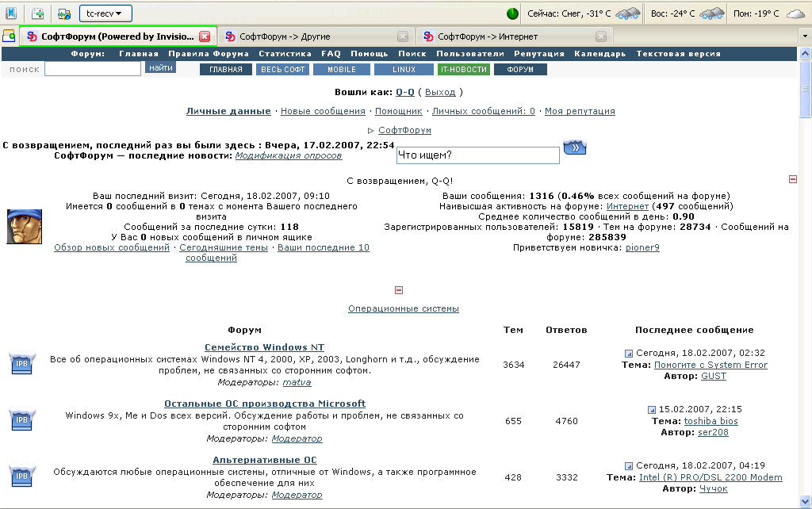Click the Выход logout link

440,92
